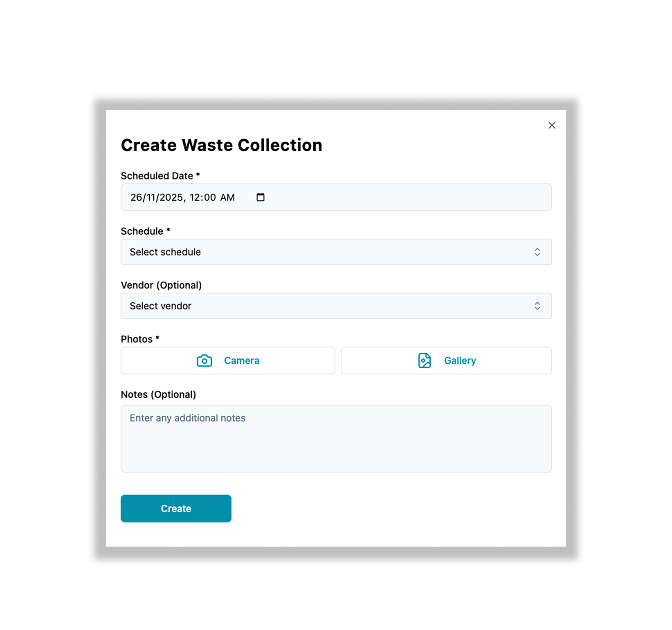The image size is (672, 630).
Task: Open the Select vendor dropdown
Action: click(336, 306)
